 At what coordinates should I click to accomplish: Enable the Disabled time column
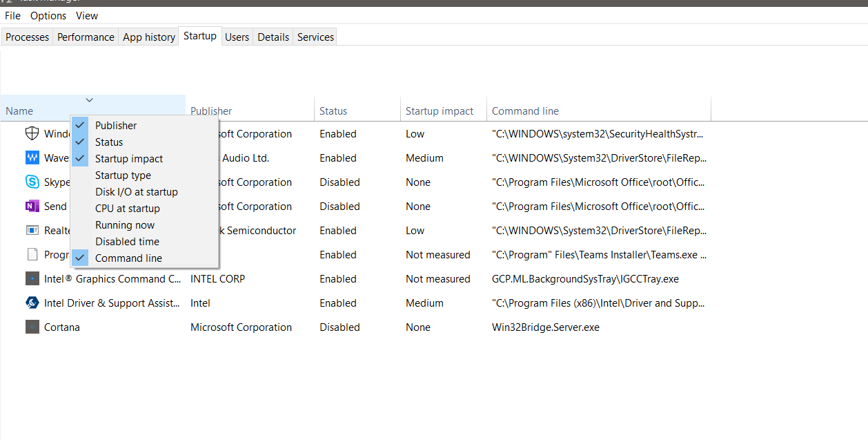tap(145, 241)
